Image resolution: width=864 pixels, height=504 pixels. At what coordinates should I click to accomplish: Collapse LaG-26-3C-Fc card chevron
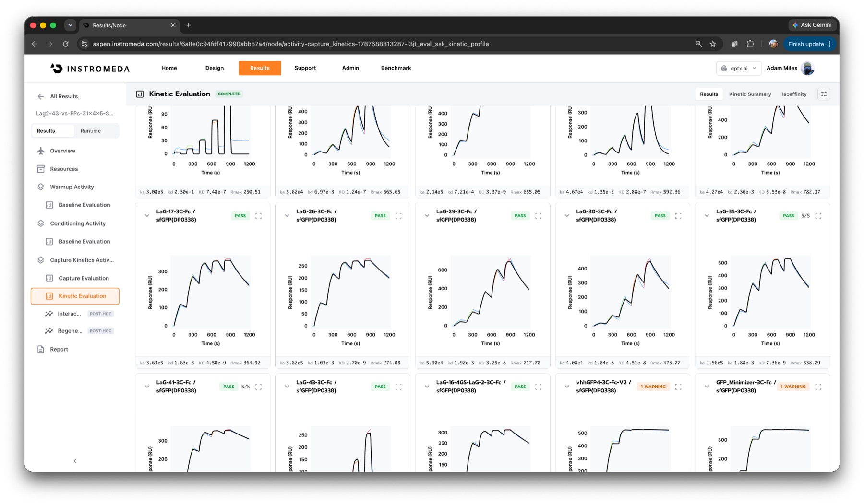coord(287,216)
